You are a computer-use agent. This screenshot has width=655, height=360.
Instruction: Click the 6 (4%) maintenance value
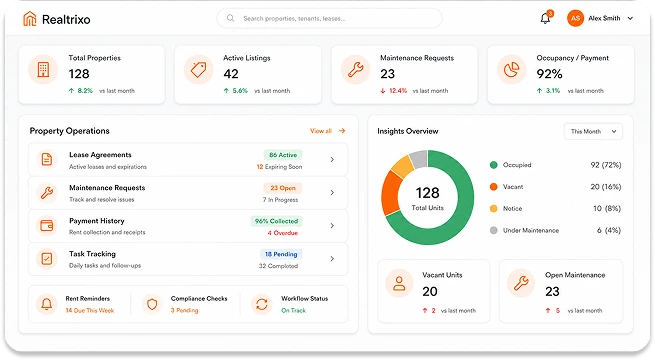point(609,230)
